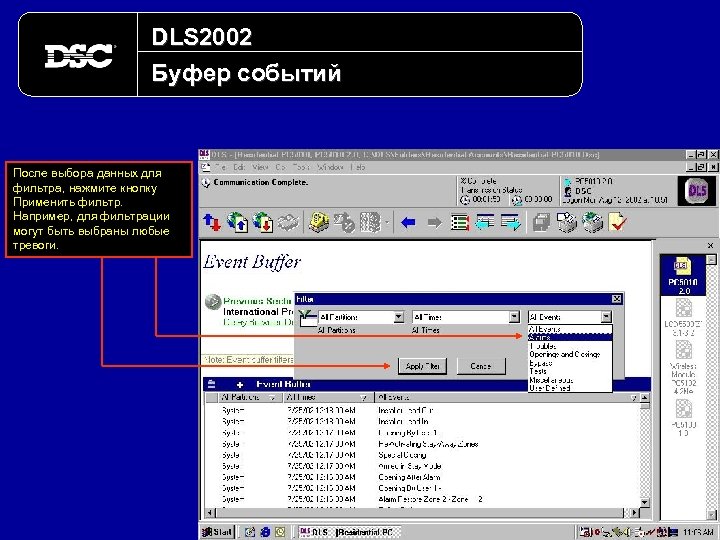720x540 pixels.
Task: Open the All Times dropdown in Filter dialog
Action: click(514, 317)
